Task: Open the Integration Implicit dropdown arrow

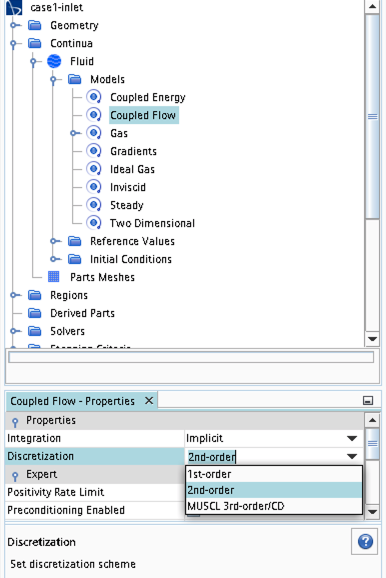Action: point(352,438)
